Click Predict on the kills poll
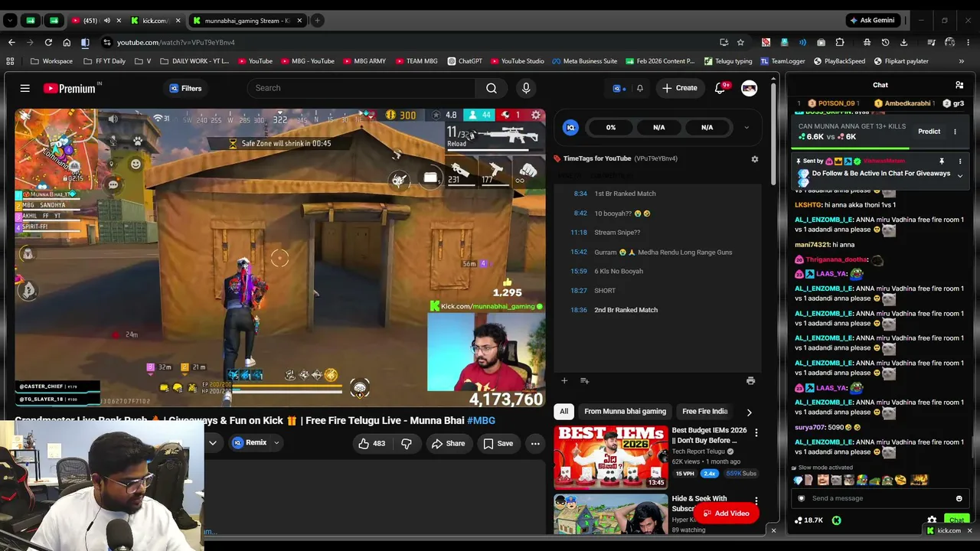The height and width of the screenshot is (551, 980). pos(929,132)
